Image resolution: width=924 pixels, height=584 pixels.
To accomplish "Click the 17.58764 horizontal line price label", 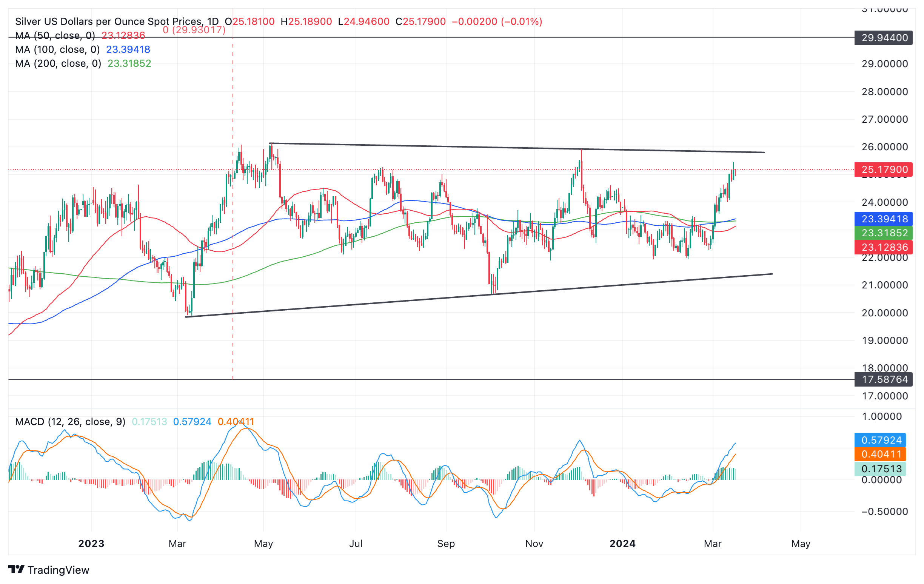I will pyautogui.click(x=884, y=379).
